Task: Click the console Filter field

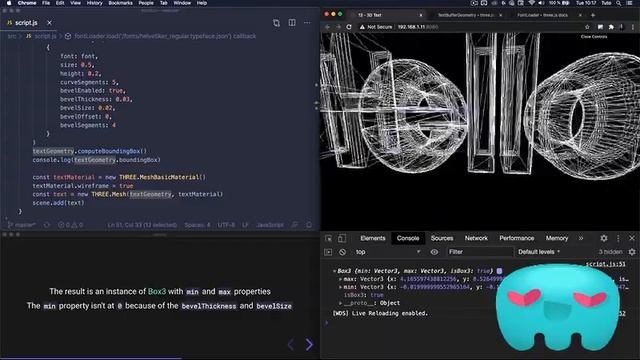Action: [480, 252]
